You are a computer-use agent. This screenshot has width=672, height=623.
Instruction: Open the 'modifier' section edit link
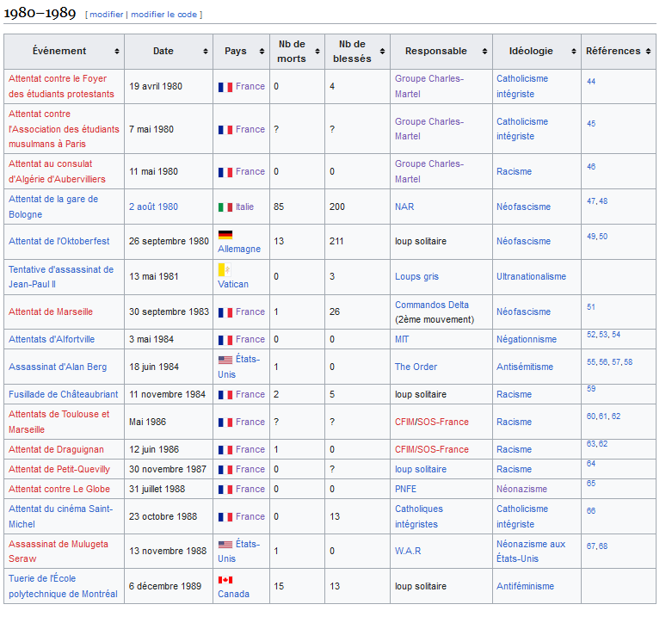(x=107, y=15)
